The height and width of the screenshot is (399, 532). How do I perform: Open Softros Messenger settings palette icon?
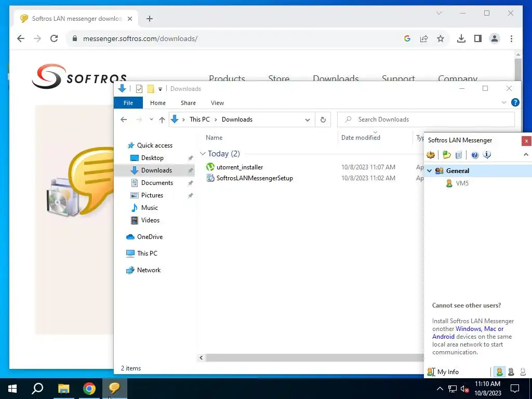(431, 155)
